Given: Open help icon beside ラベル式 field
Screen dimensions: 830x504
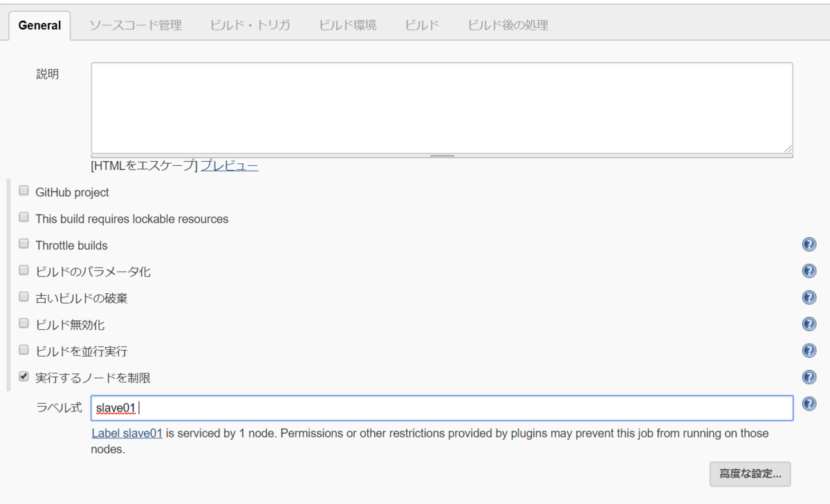Looking at the screenshot, I should pyautogui.click(x=809, y=404).
